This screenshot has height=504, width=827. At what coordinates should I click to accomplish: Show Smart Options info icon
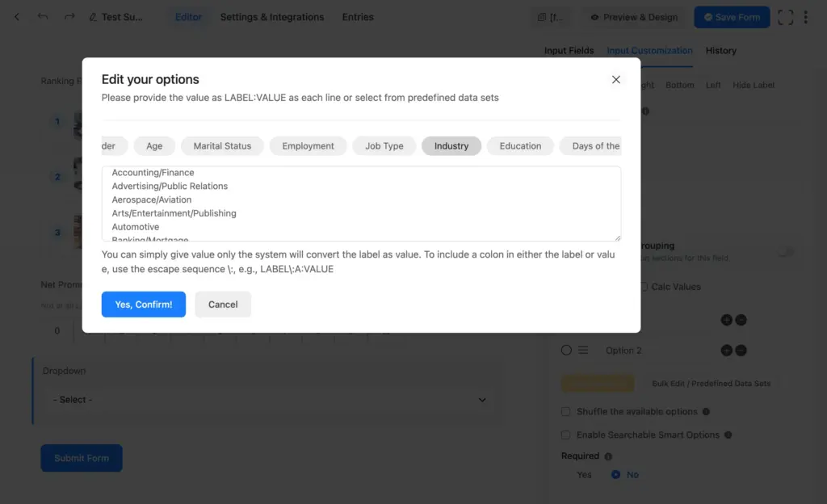click(x=728, y=435)
